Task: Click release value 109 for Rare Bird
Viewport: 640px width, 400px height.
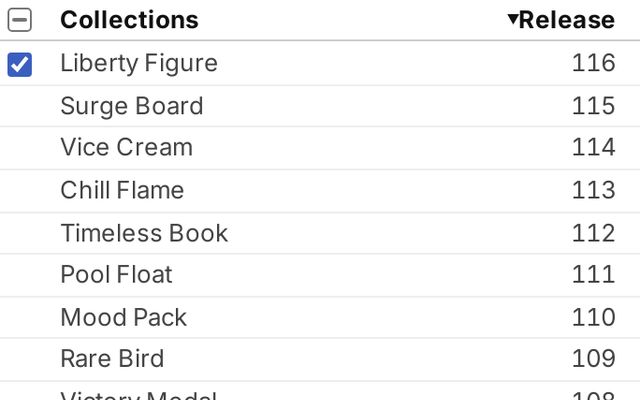Action: pyautogui.click(x=593, y=359)
